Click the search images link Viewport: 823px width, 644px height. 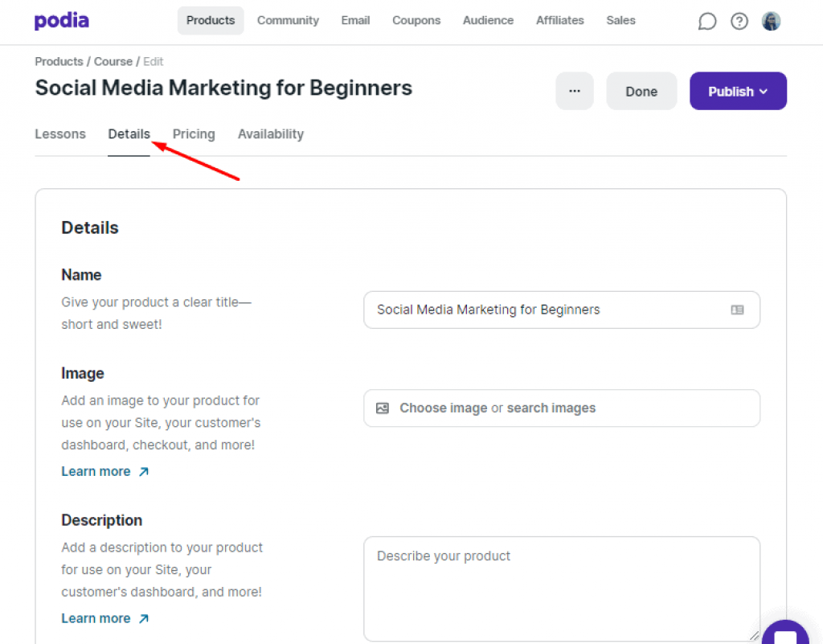pos(551,408)
